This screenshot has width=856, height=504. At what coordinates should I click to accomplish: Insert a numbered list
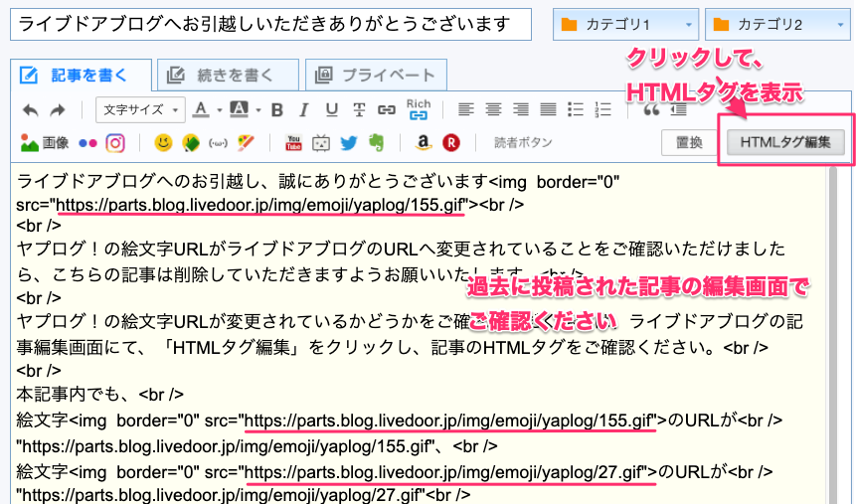[x=602, y=109]
